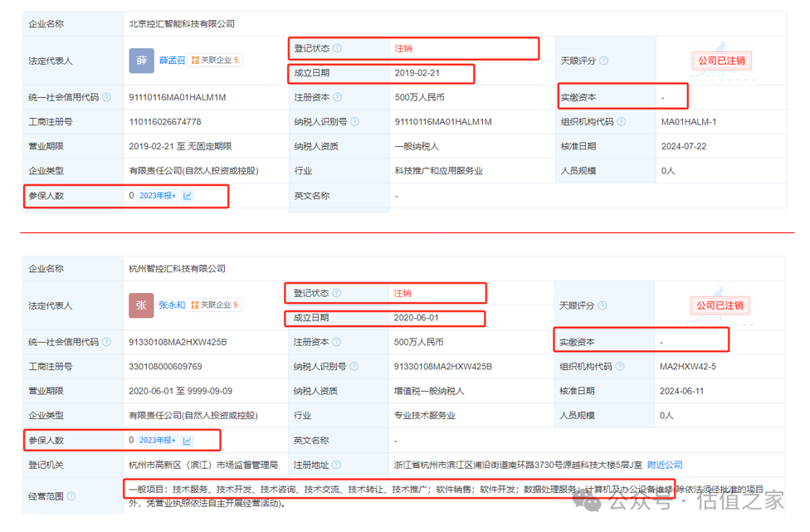Click 工商注册号 value 110116026674778
Image resolution: width=810 pixels, height=532 pixels.
tap(165, 122)
